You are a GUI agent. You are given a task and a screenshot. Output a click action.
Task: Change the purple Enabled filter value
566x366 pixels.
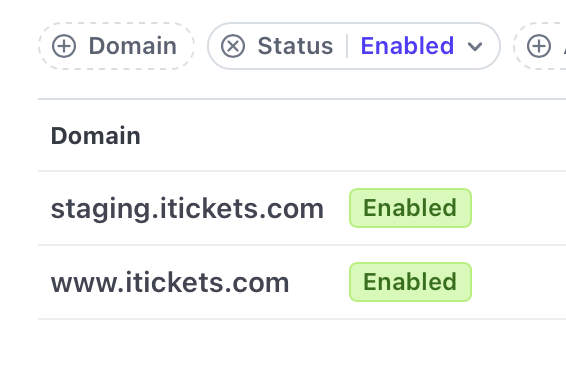(x=407, y=46)
